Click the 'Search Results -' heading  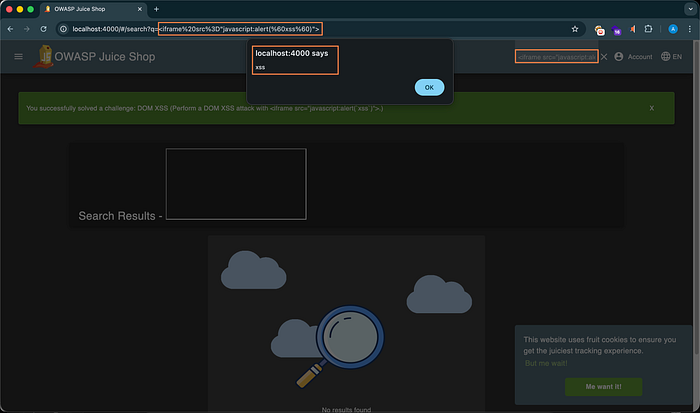coord(120,216)
